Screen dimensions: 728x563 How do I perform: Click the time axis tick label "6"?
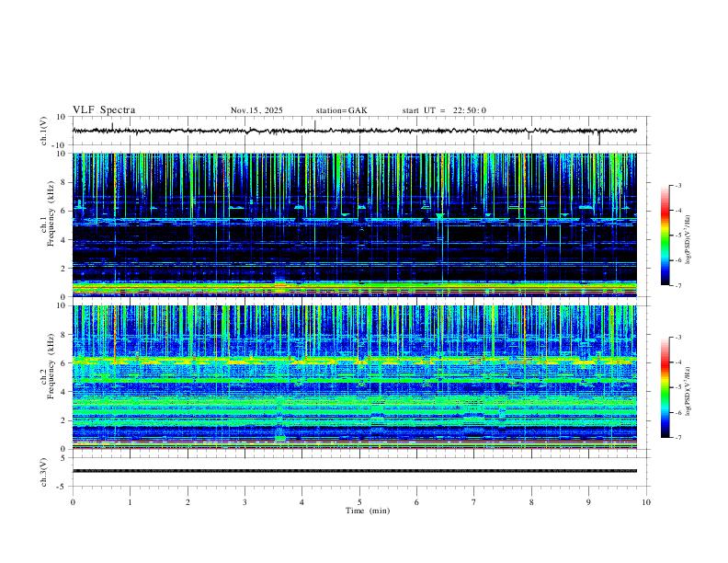(416, 502)
